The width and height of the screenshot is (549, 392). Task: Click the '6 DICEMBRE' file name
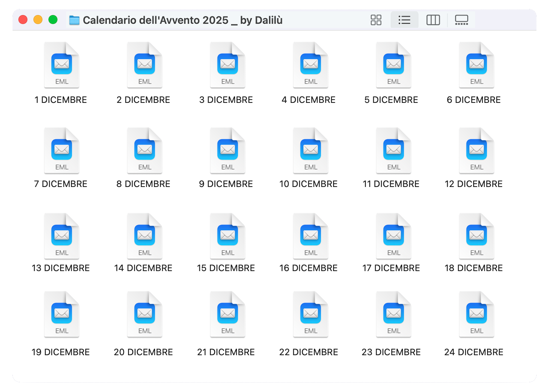[474, 100]
